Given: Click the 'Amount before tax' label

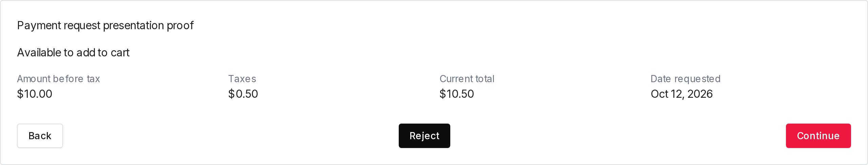Looking at the screenshot, I should 58,79.
